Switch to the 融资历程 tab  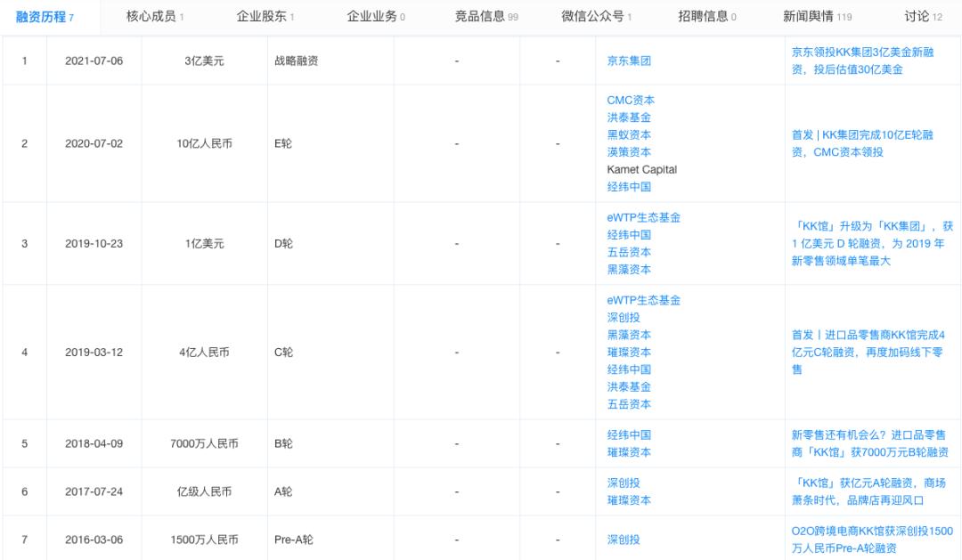tap(45, 17)
